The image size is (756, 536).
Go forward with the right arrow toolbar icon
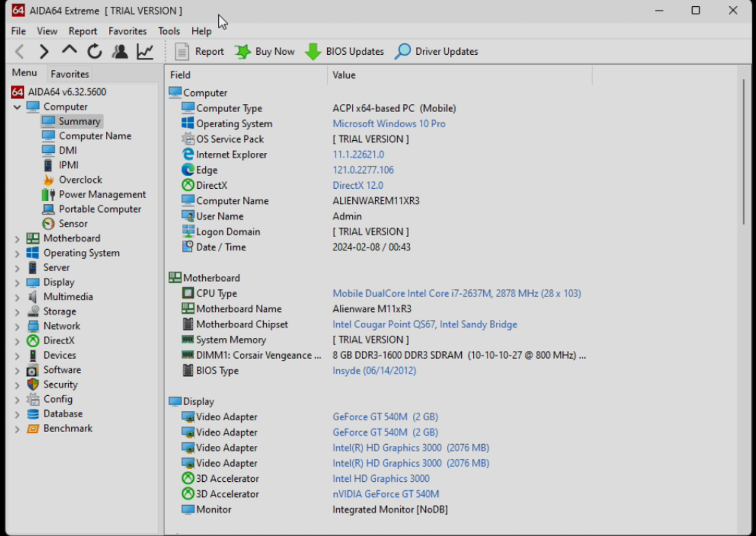[44, 52]
